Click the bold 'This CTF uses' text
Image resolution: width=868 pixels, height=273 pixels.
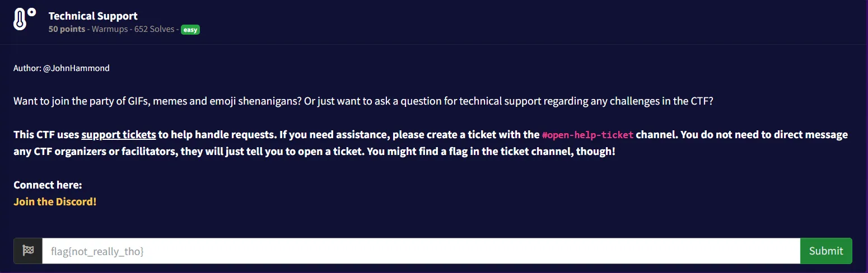click(46, 135)
